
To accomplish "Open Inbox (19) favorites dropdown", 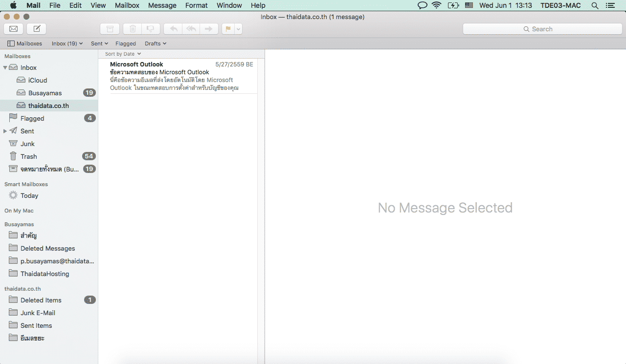I will [x=67, y=43].
